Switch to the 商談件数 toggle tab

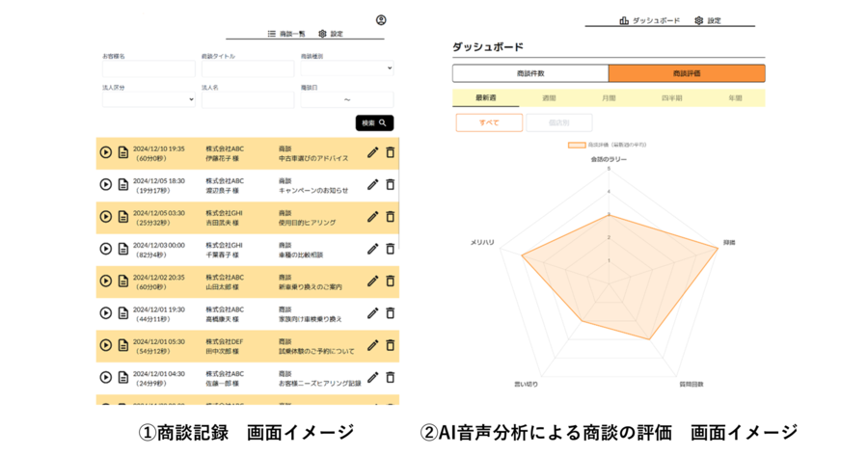tap(530, 73)
